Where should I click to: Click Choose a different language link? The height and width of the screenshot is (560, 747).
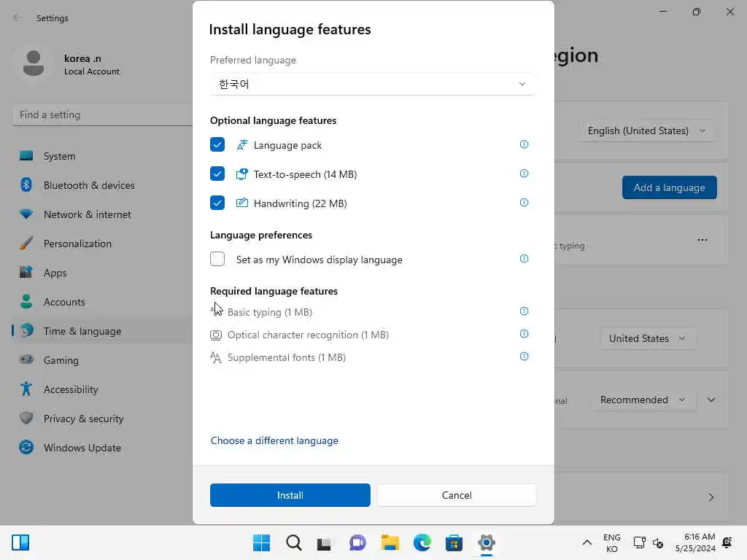click(x=274, y=440)
